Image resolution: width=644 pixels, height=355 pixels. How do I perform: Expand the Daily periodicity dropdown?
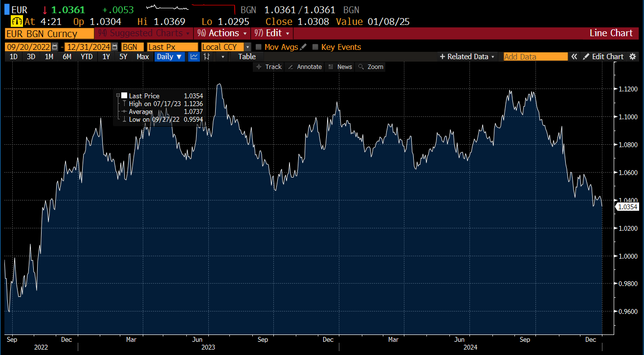170,57
